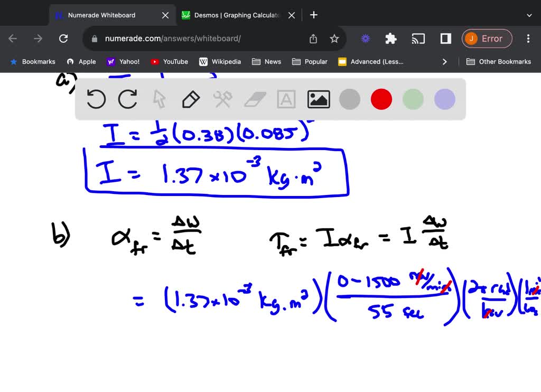Open a new browser tab
Image resolution: width=541 pixels, height=392 pixels.
(x=314, y=15)
